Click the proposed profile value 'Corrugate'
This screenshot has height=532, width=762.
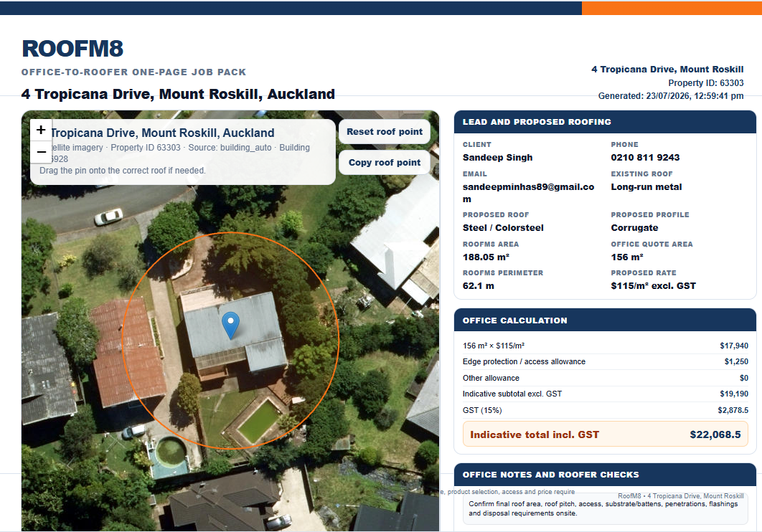pos(634,228)
